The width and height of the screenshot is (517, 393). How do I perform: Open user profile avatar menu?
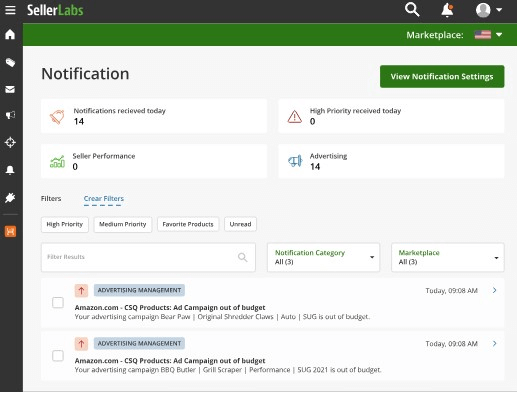click(483, 10)
